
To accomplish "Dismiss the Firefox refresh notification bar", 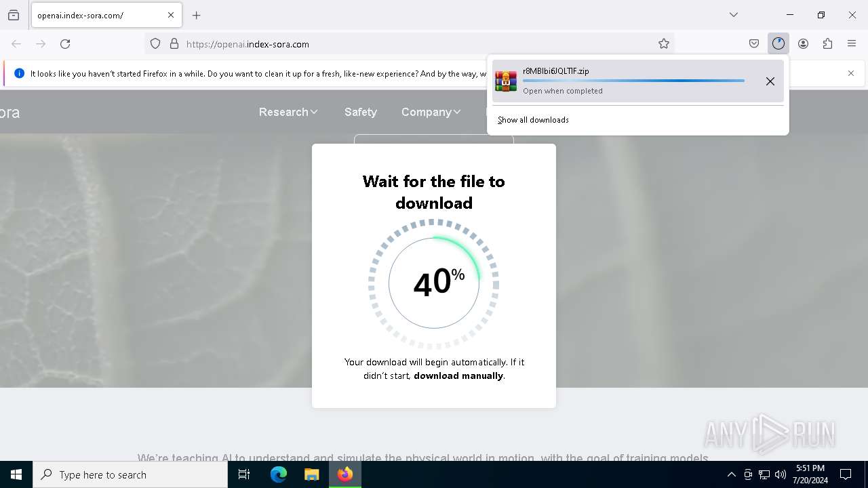I will (851, 73).
